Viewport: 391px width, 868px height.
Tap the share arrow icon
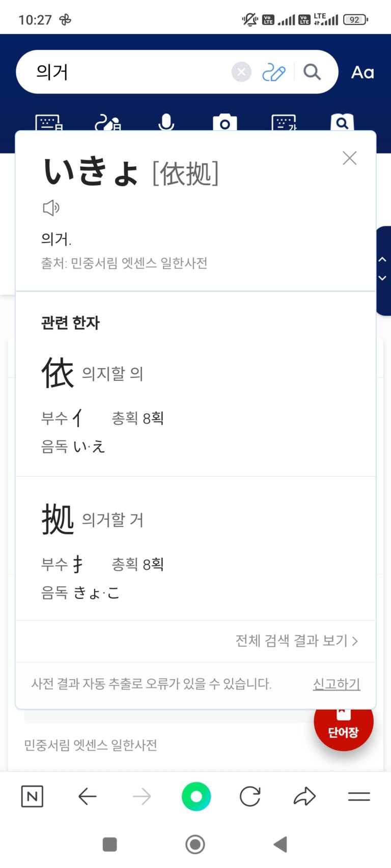(x=304, y=796)
